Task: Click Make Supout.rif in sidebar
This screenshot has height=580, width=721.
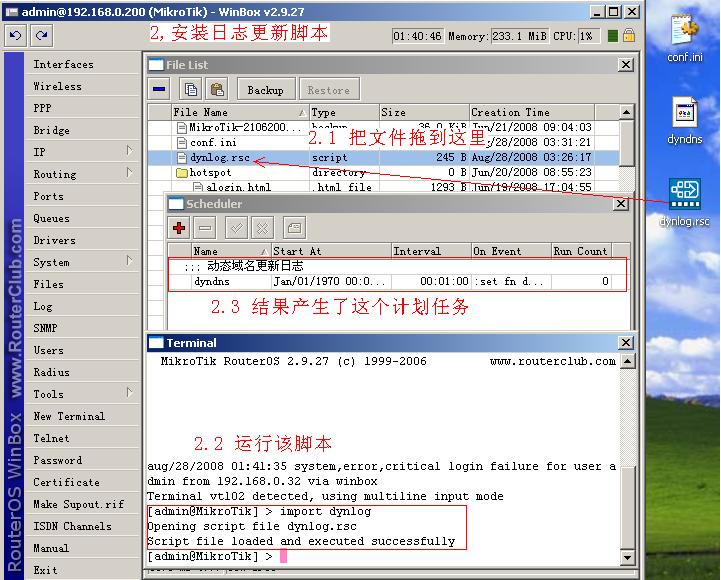Action: 82,504
